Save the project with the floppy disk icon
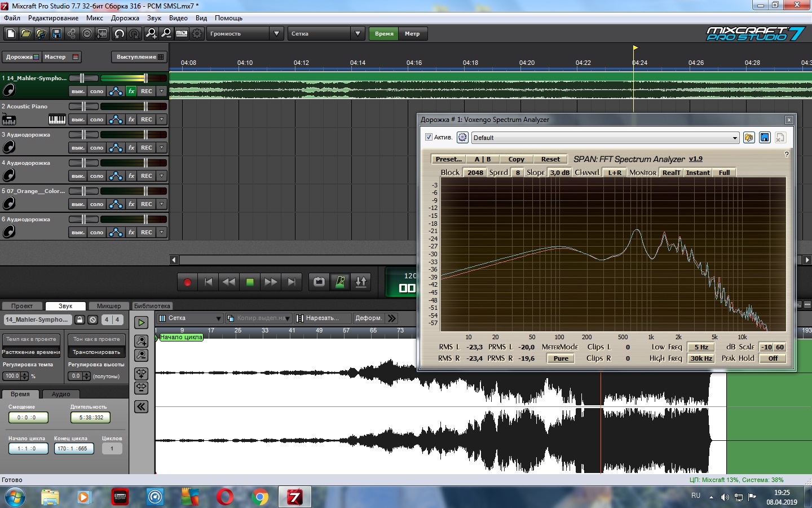Viewport: 812px width, 508px height. 56,34
